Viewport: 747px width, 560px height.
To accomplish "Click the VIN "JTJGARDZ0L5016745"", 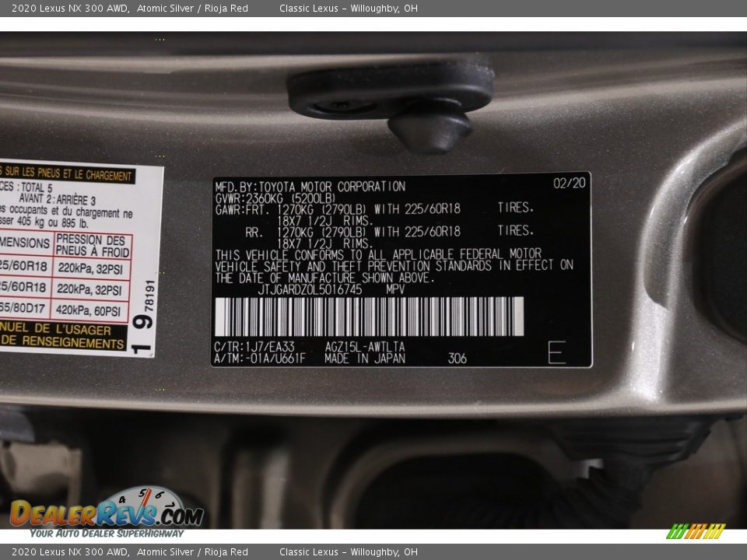I will coord(310,289).
